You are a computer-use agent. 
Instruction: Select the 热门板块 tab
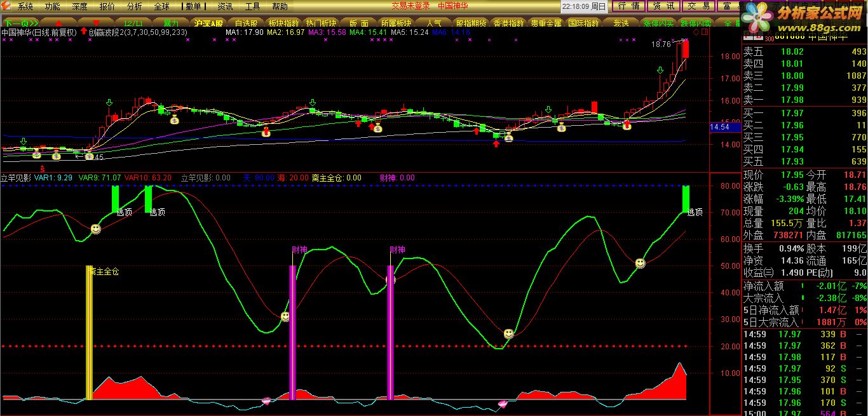pyautogui.click(x=320, y=22)
